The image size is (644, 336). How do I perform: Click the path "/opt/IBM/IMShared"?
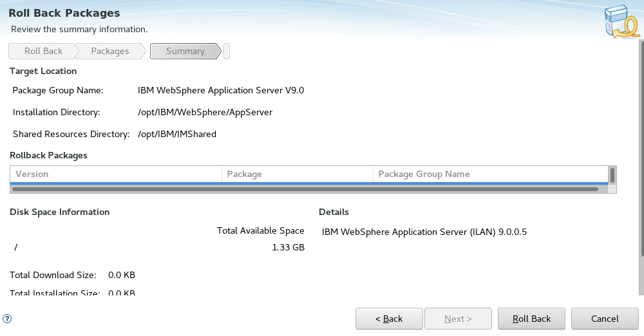(x=177, y=134)
